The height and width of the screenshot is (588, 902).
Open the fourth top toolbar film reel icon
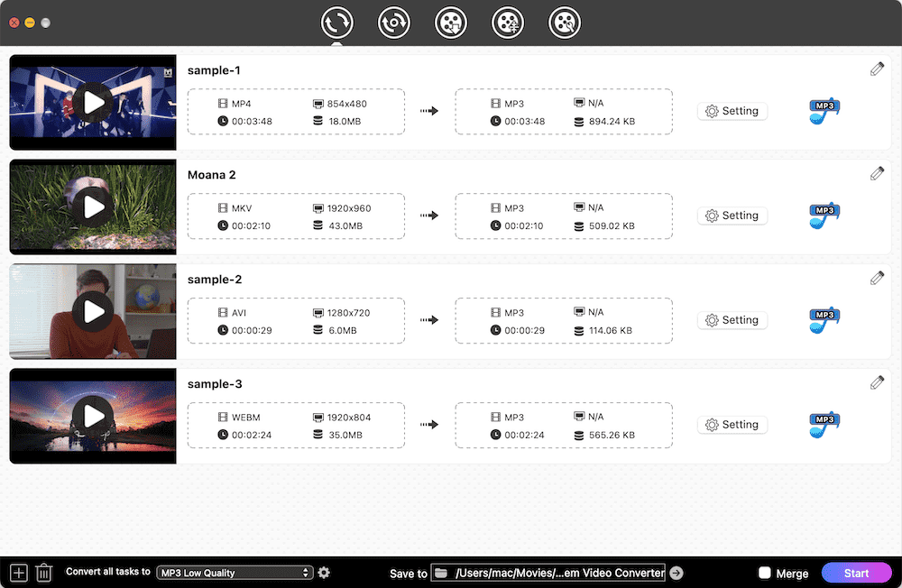click(x=507, y=23)
